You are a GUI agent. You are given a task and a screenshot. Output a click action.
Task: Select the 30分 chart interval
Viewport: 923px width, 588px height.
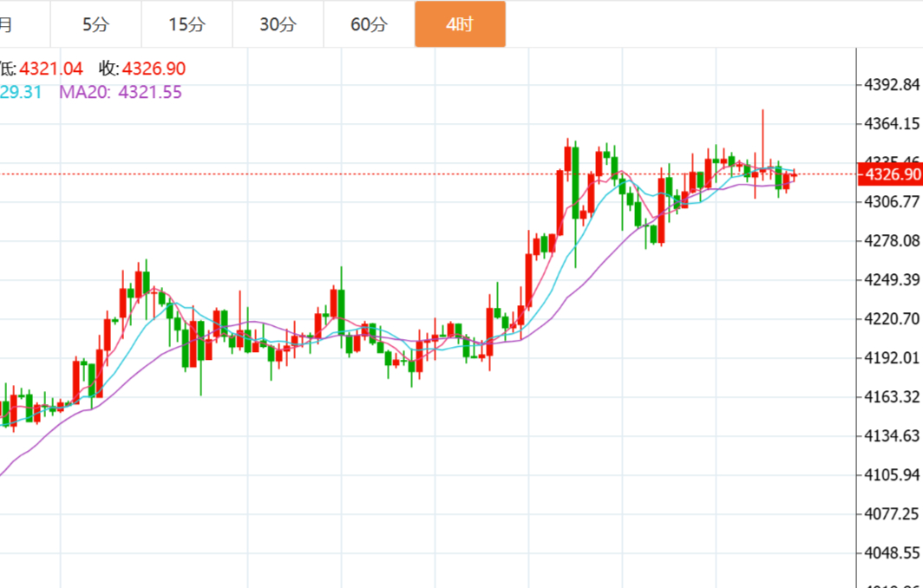(278, 24)
